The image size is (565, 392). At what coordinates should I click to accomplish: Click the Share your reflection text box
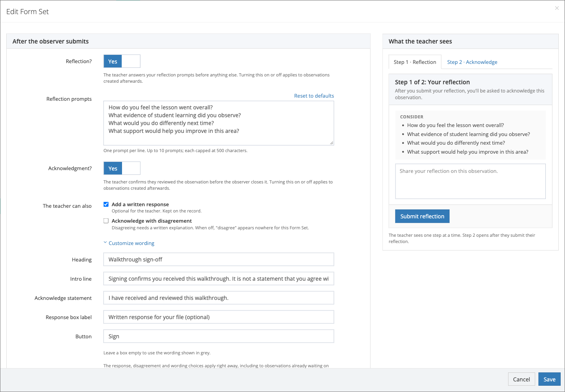pos(470,181)
